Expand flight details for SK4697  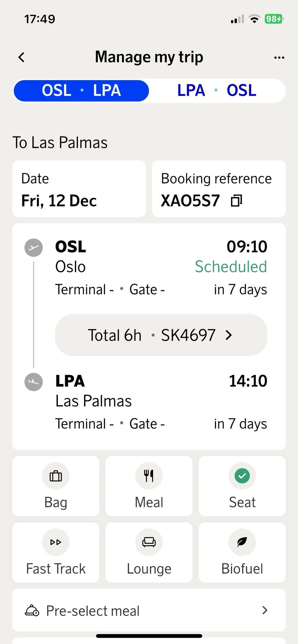point(161,335)
